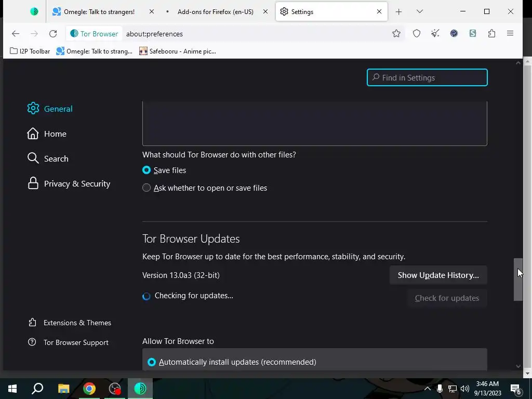Open Search settings category
This screenshot has height=399, width=532.
point(48,158)
